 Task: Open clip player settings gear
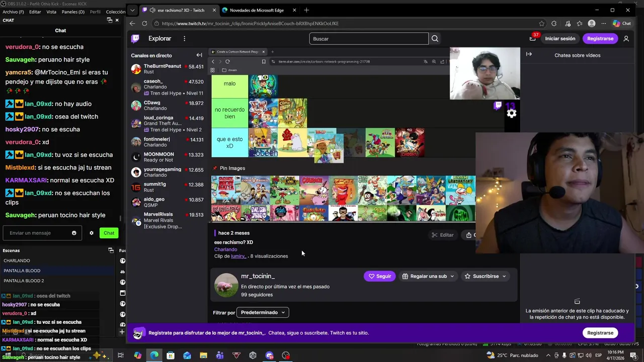pos(512,114)
